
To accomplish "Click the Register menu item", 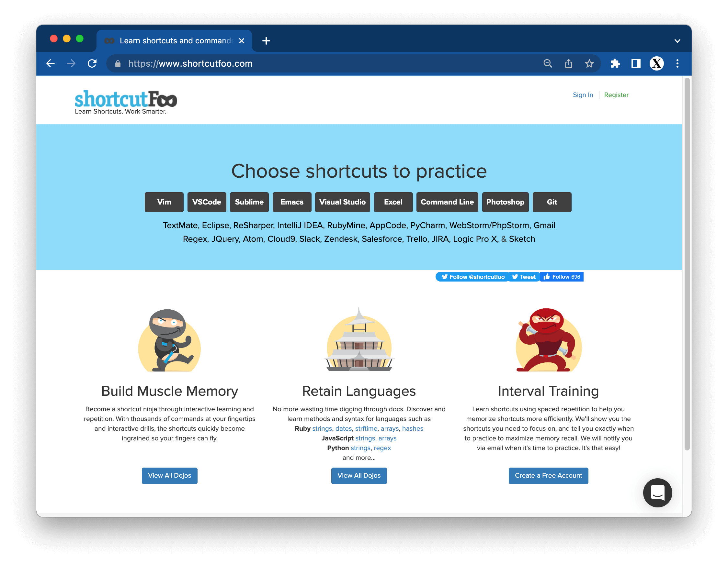I will pos(616,95).
